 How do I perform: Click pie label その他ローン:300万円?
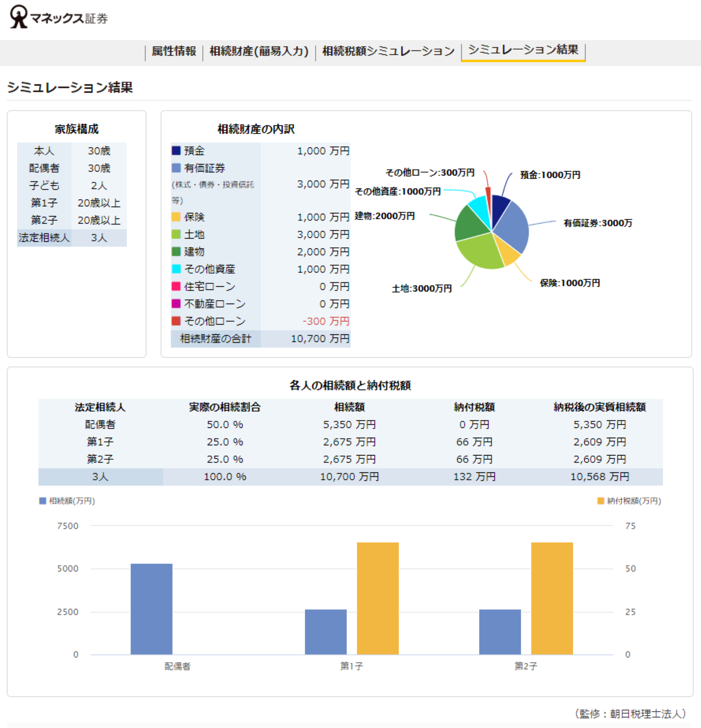pyautogui.click(x=430, y=173)
